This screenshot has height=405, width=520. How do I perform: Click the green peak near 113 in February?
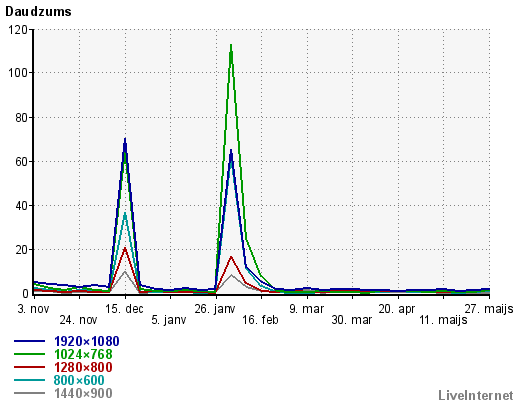(x=231, y=45)
